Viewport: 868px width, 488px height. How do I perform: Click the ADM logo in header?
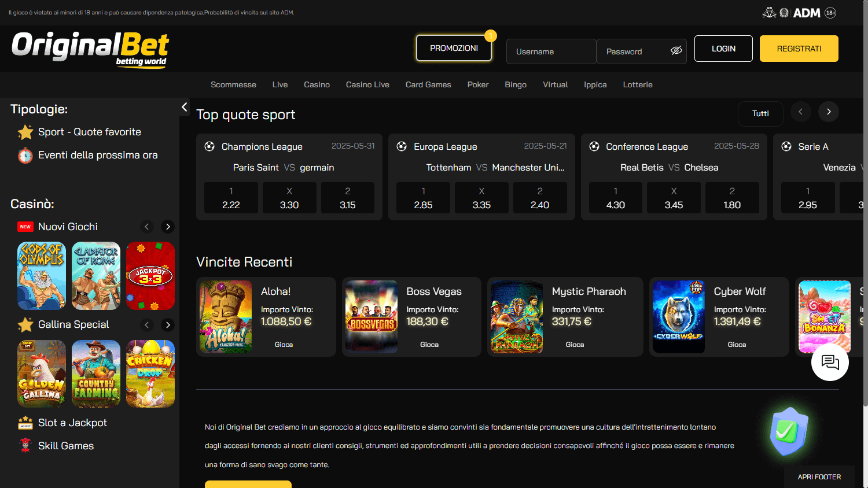[807, 13]
